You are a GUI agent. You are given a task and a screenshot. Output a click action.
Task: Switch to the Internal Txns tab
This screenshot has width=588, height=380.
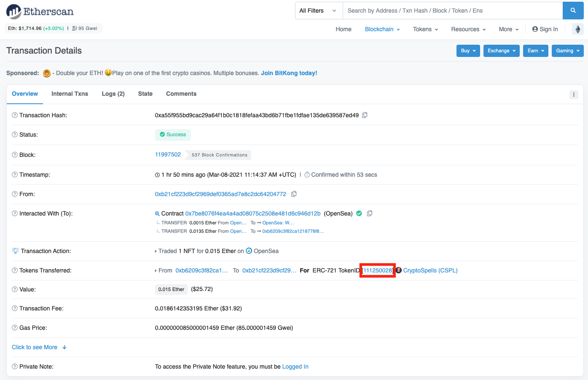click(70, 94)
